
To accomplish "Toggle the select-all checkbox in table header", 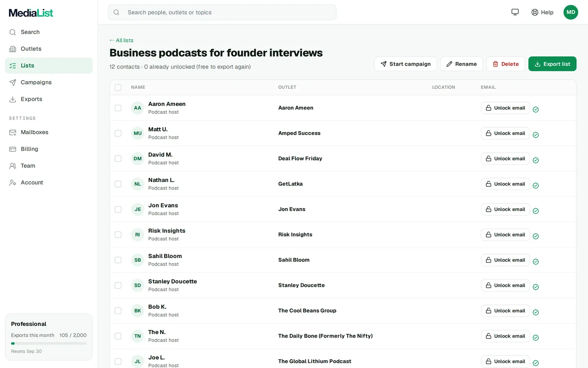I will [x=118, y=88].
